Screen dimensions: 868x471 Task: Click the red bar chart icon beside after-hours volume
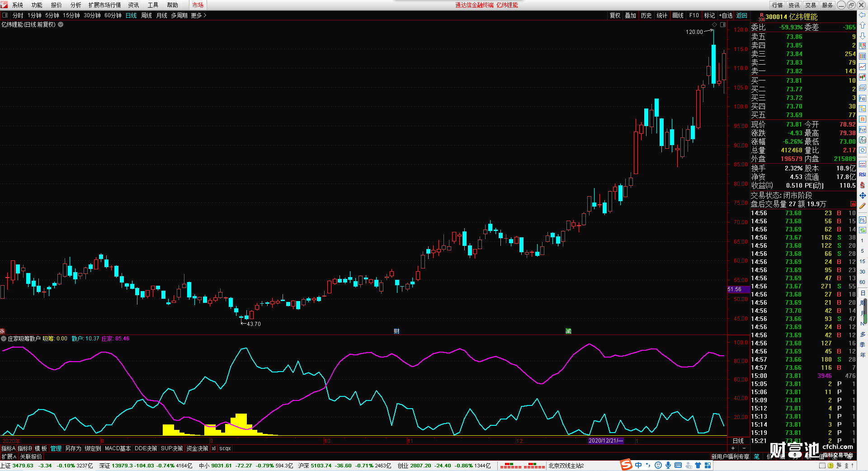(853, 204)
